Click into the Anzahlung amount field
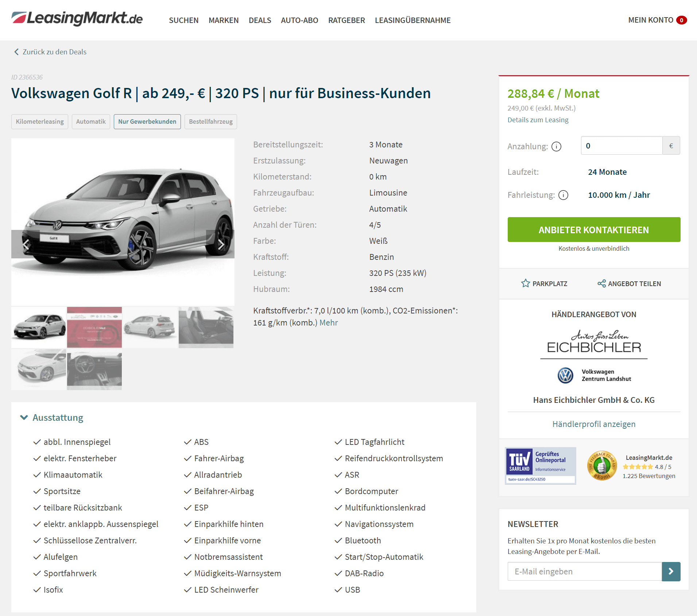Screen dimensions: 697x616 622,146
